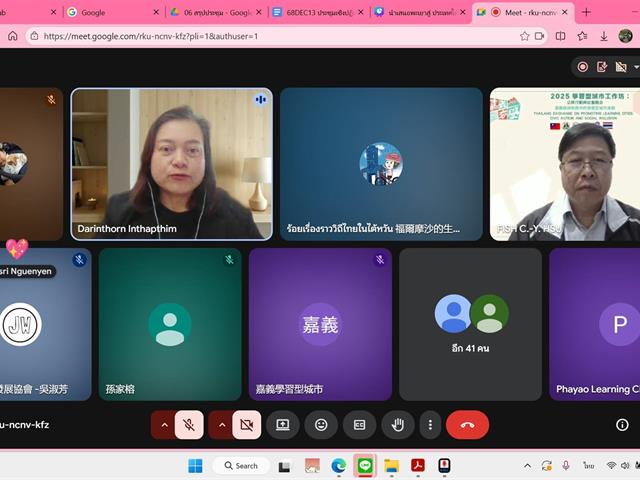
Task: Bookmark this page with the star icon
Action: 524,36
